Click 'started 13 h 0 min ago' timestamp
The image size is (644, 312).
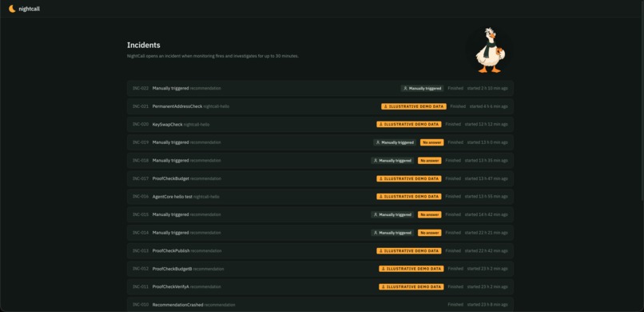point(487,142)
